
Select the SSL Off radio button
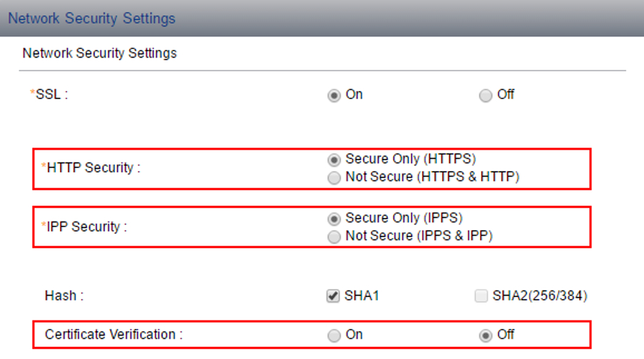(486, 95)
